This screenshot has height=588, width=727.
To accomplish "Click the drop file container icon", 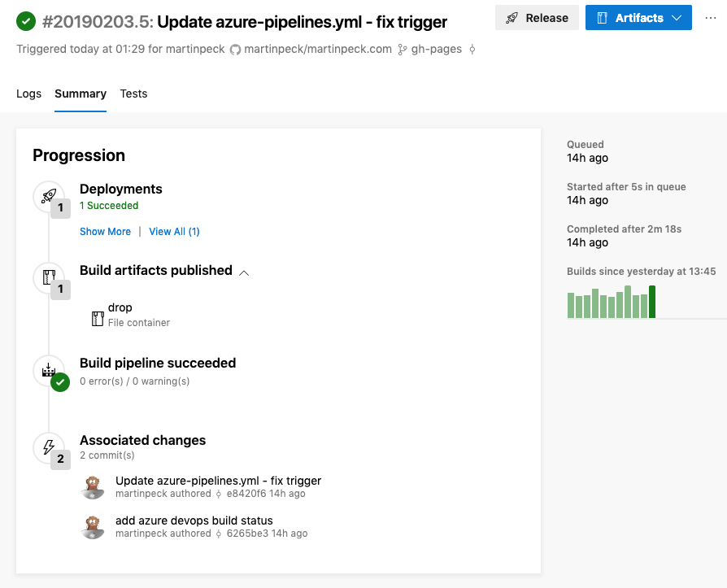I will coord(98,319).
